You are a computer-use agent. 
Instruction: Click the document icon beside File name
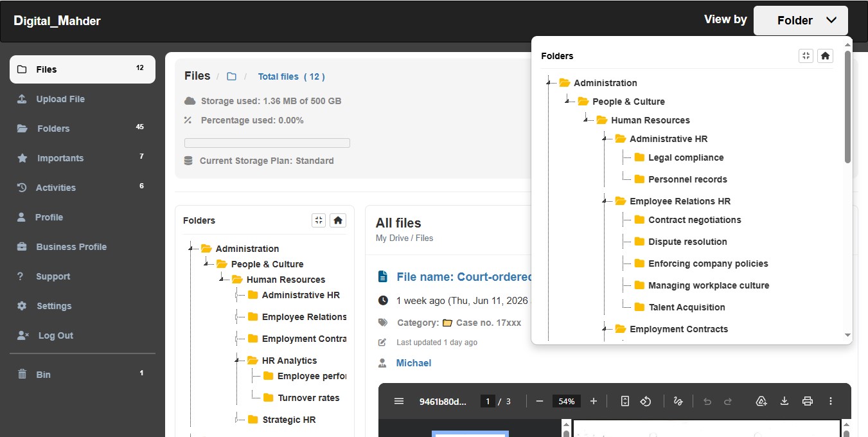pos(383,277)
